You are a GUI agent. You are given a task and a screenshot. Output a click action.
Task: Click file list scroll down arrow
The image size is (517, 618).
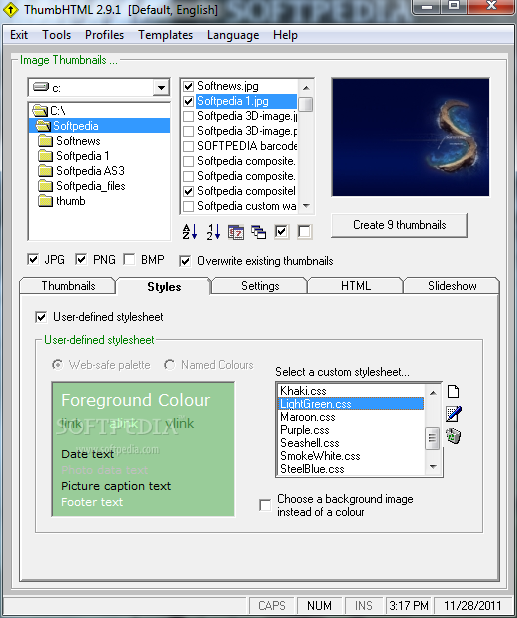tap(306, 206)
